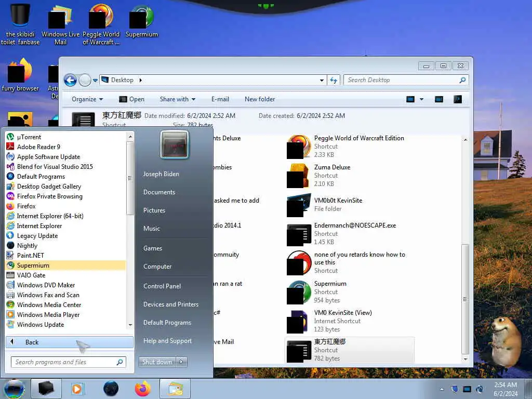Screen dimensions: 532x399
Task: Click the Search programs and files box
Action: pos(69,362)
